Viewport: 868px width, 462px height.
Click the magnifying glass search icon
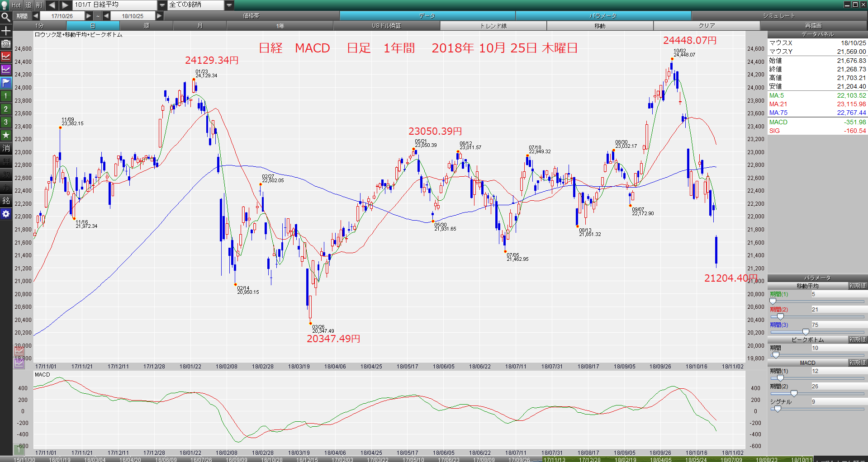pos(6,18)
